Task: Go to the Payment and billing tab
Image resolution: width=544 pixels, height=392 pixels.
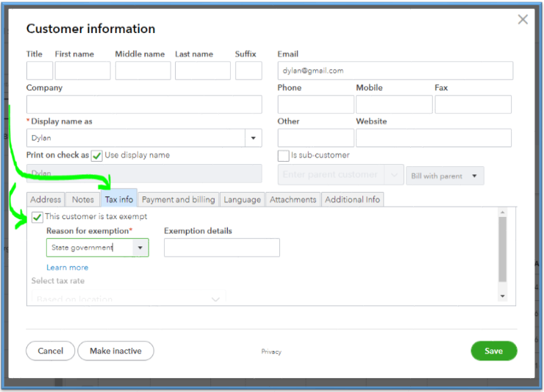Action: 179,199
